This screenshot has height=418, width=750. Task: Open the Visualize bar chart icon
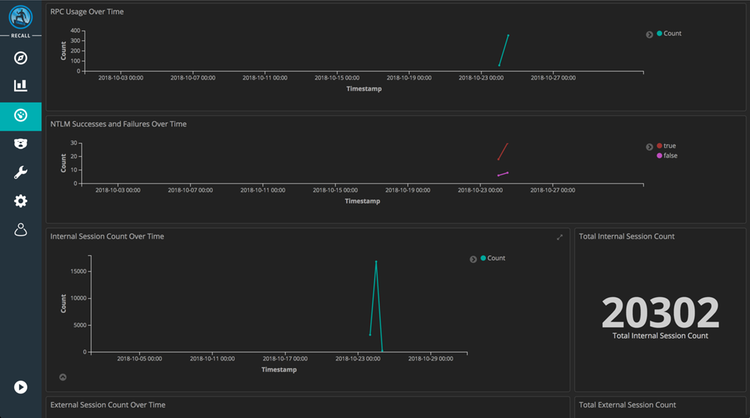(x=20, y=86)
